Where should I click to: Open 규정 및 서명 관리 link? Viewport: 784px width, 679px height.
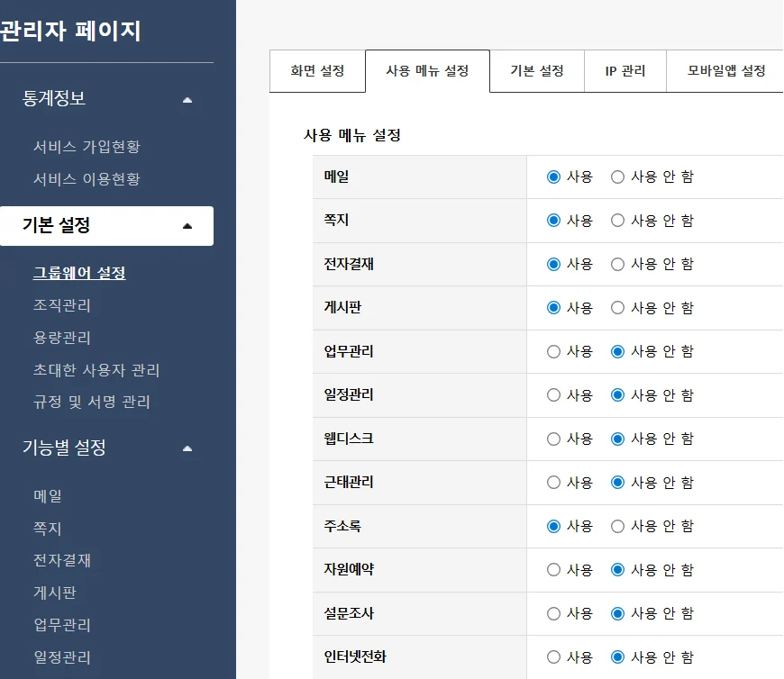click(92, 403)
